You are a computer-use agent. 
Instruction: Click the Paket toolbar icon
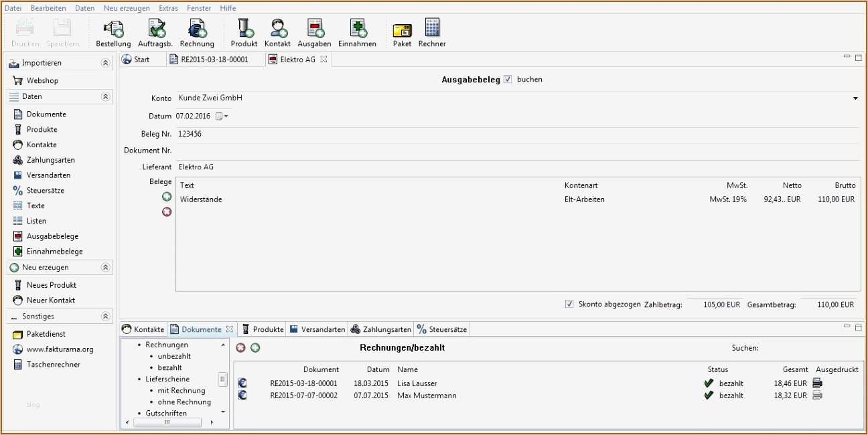[x=401, y=31]
